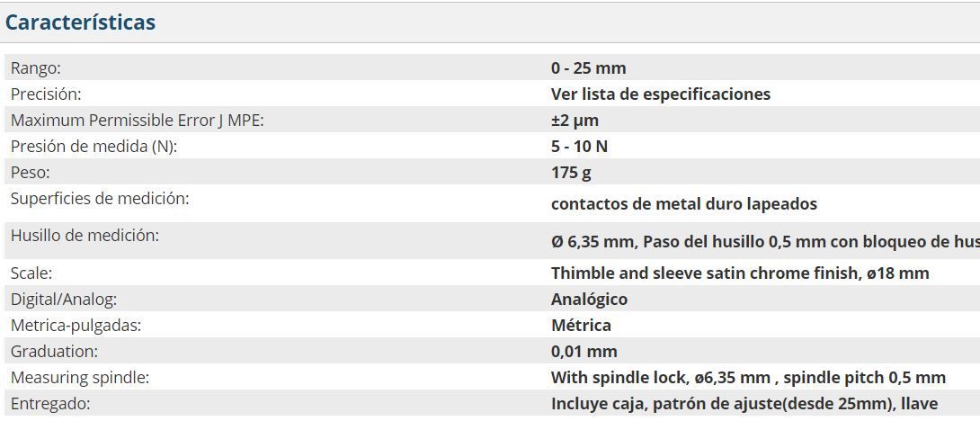Screen dimensions: 980x421
Task: Click the Presión de medida (N) label
Action: point(94,146)
